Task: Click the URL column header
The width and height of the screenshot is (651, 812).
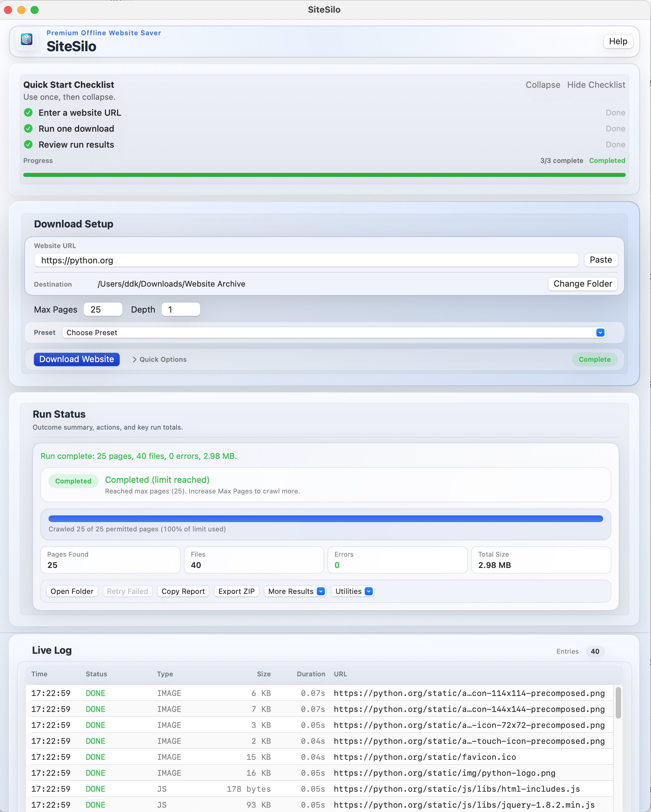Action: pos(340,674)
